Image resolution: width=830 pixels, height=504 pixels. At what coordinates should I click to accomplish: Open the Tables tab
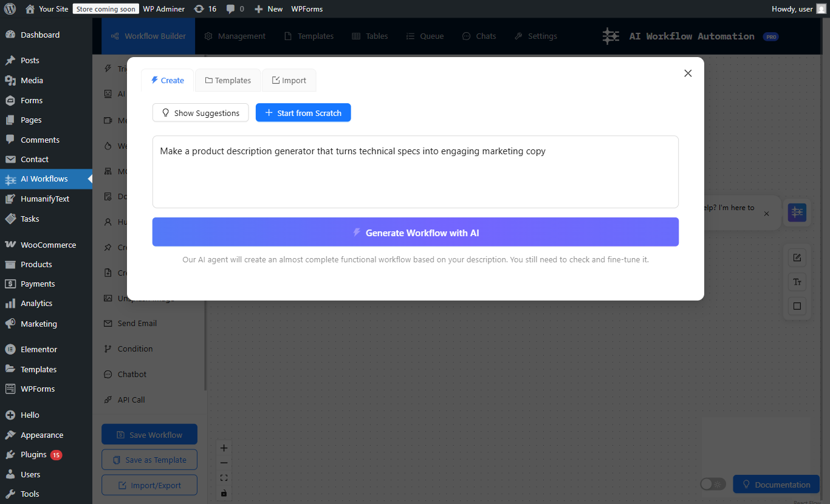370,36
